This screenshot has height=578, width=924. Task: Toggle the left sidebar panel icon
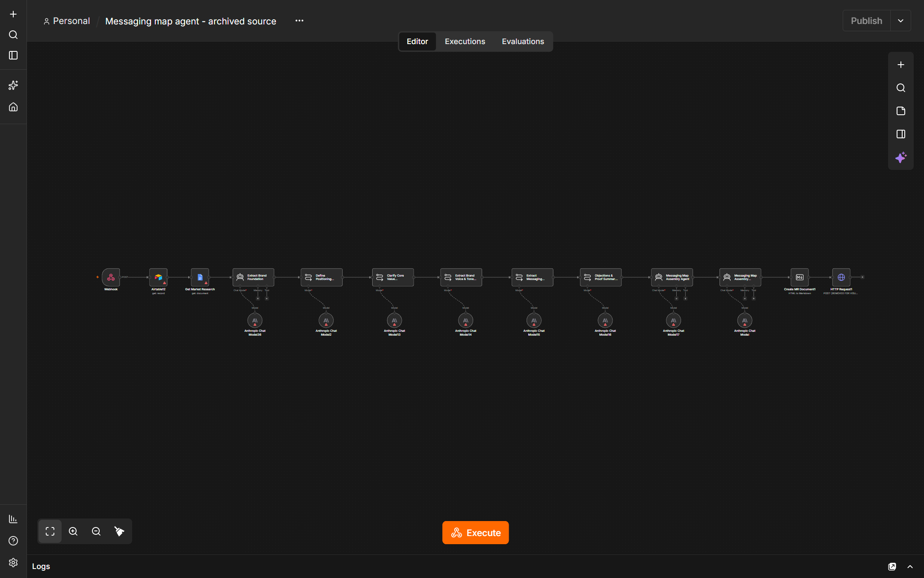13,55
